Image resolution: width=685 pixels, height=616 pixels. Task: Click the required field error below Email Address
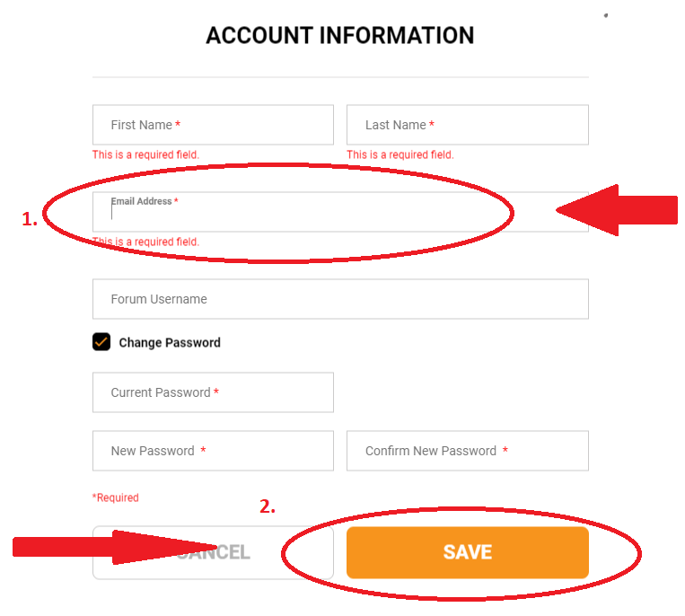(x=146, y=242)
